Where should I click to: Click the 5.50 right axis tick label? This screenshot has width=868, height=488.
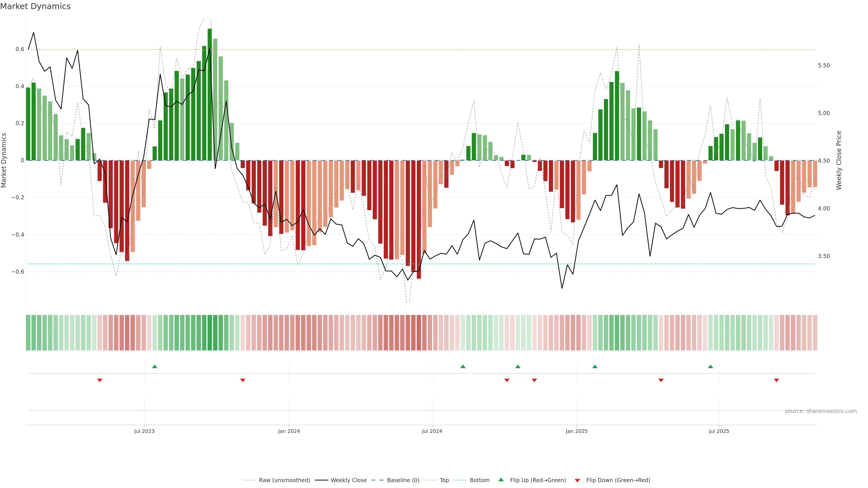coord(823,65)
